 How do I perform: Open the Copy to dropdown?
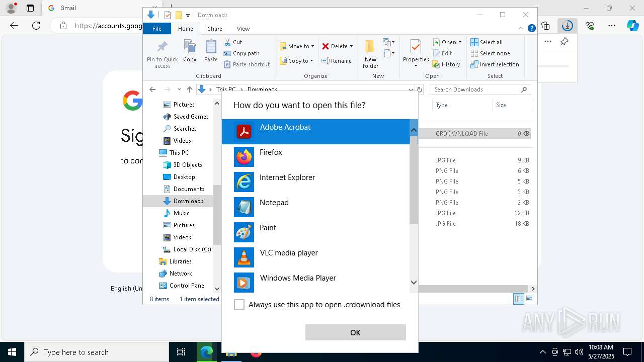[x=296, y=61]
